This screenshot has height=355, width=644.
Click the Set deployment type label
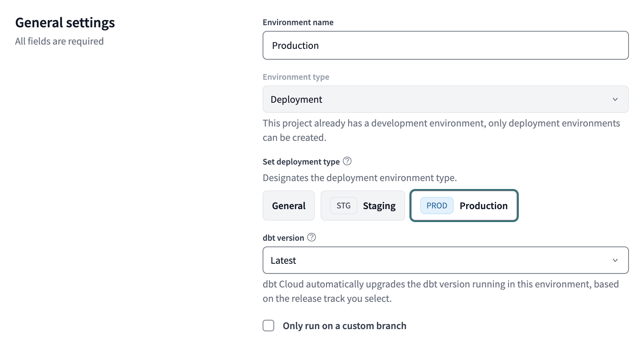coord(301,161)
